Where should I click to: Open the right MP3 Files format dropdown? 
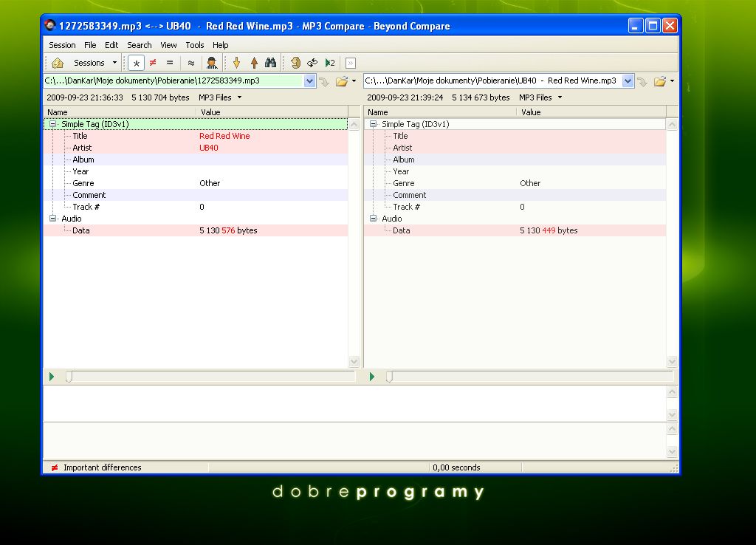point(540,97)
